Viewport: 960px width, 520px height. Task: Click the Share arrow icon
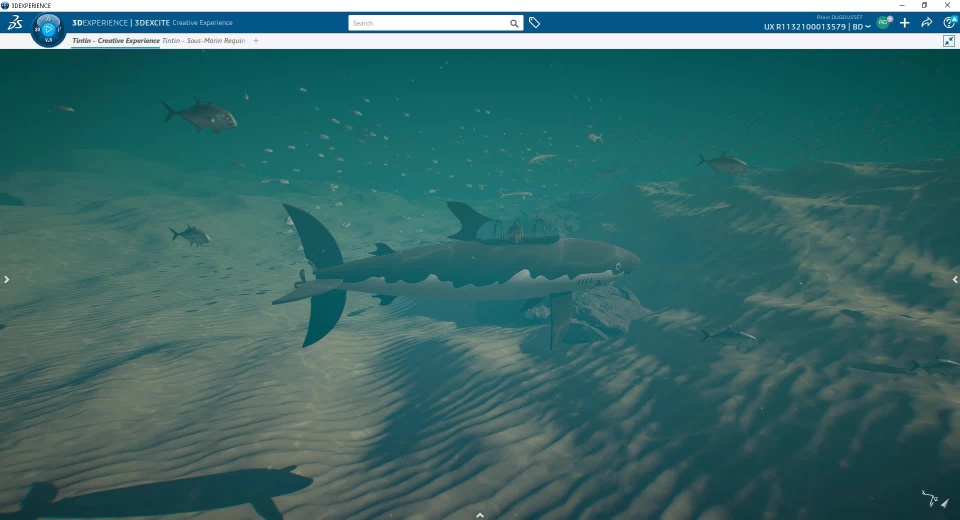coord(927,23)
